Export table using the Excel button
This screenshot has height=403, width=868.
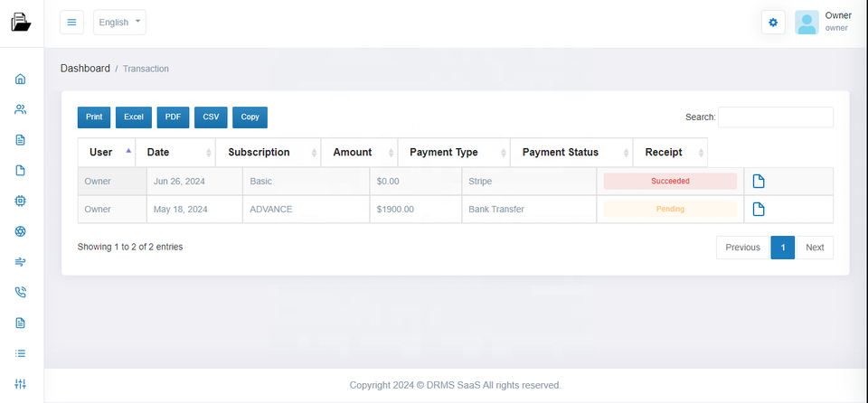click(x=134, y=117)
